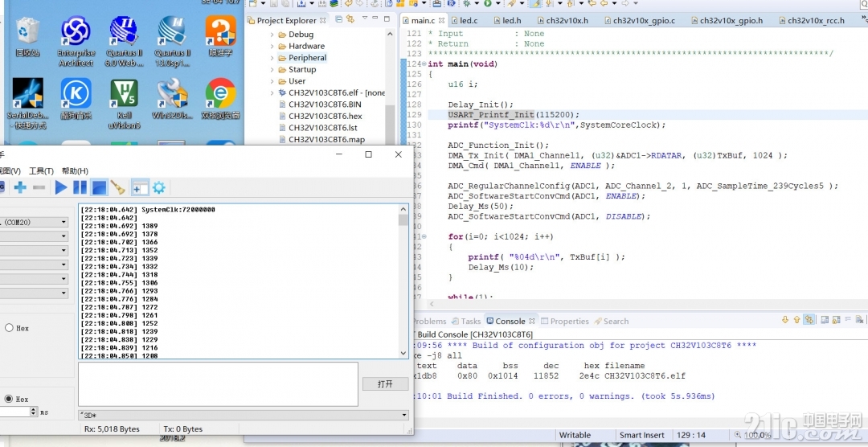Open the Tasks tab in bottom panel
Image resolution: width=868 pixels, height=447 pixels.
[x=466, y=321]
